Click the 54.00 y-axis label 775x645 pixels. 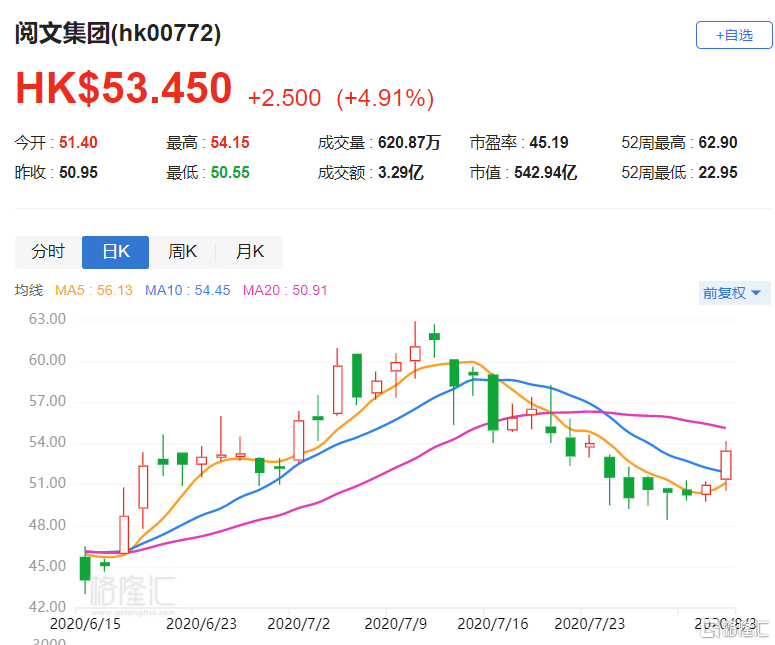[47, 442]
